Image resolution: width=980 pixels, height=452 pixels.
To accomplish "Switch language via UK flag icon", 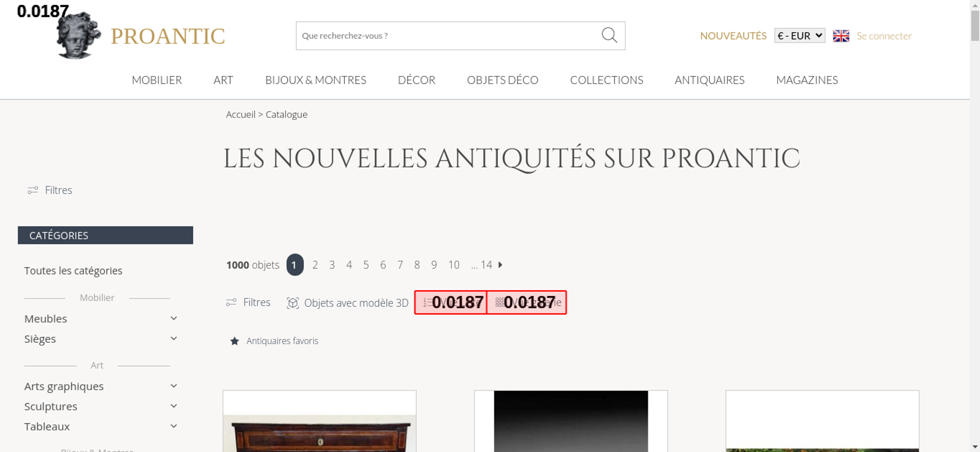I will (841, 36).
